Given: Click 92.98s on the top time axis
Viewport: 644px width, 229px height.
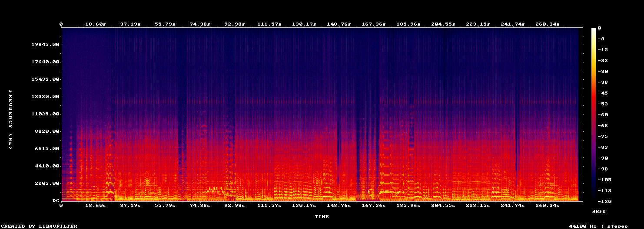Looking at the screenshot, I should (x=235, y=24).
